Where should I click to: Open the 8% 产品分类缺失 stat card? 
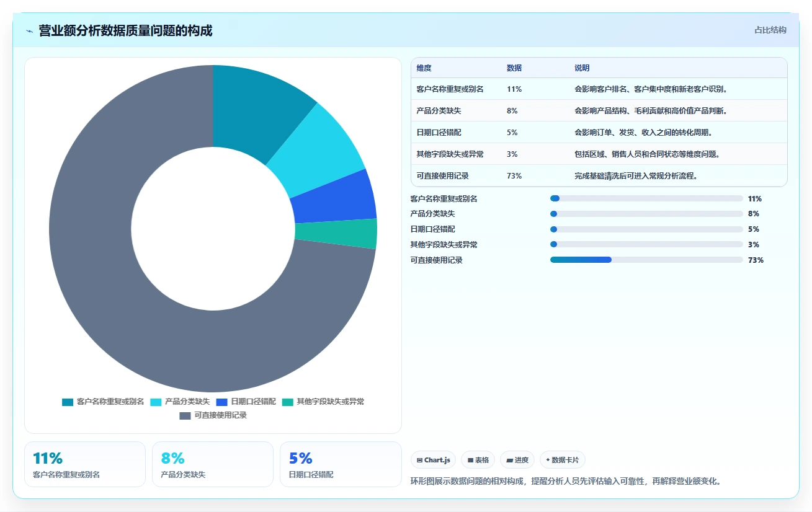[213, 464]
